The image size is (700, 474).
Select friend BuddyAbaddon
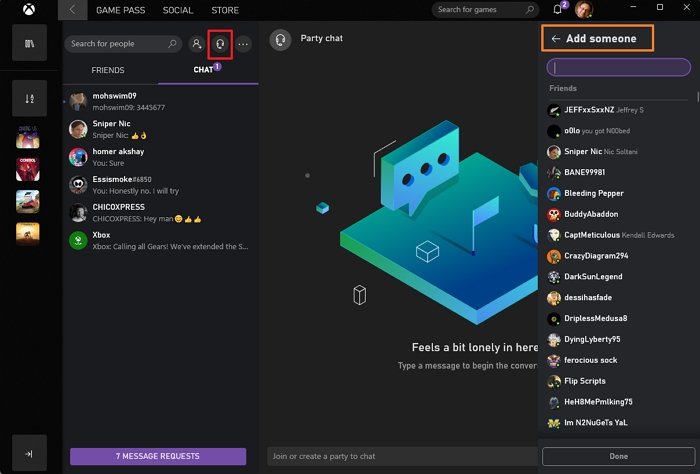click(618, 214)
